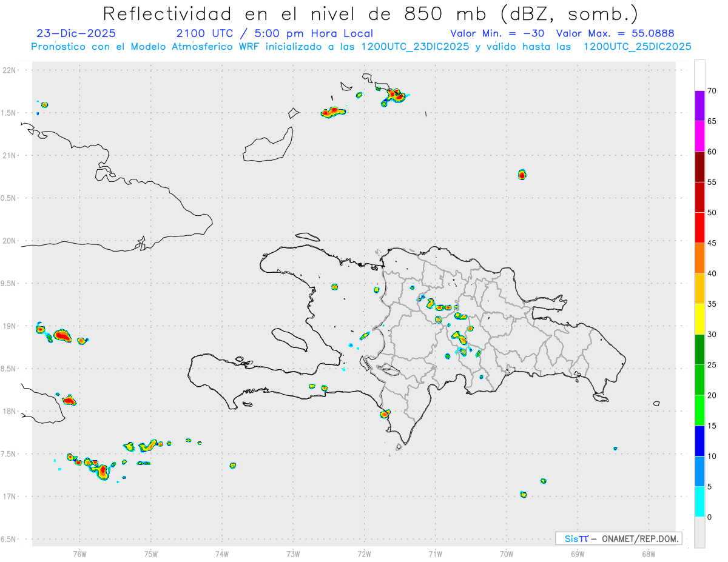728x562 pixels.
Task: Click the '70W' longitude label
Action: point(507,554)
